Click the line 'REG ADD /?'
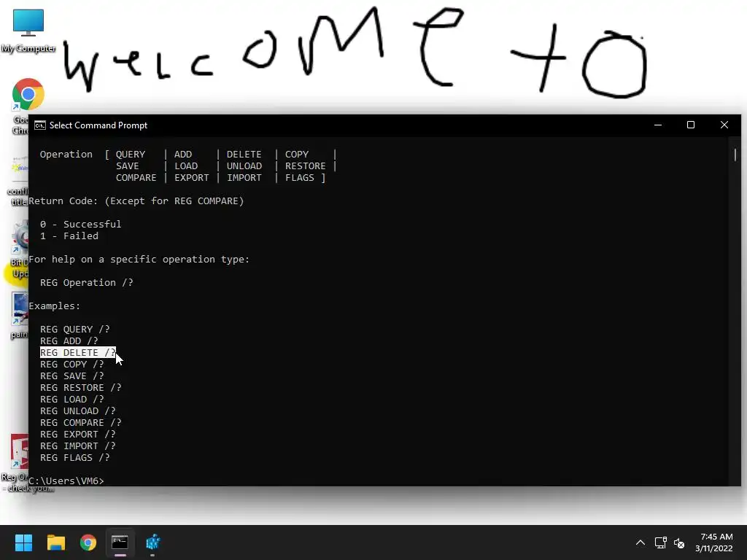Image resolution: width=747 pixels, height=560 pixels. 69,341
